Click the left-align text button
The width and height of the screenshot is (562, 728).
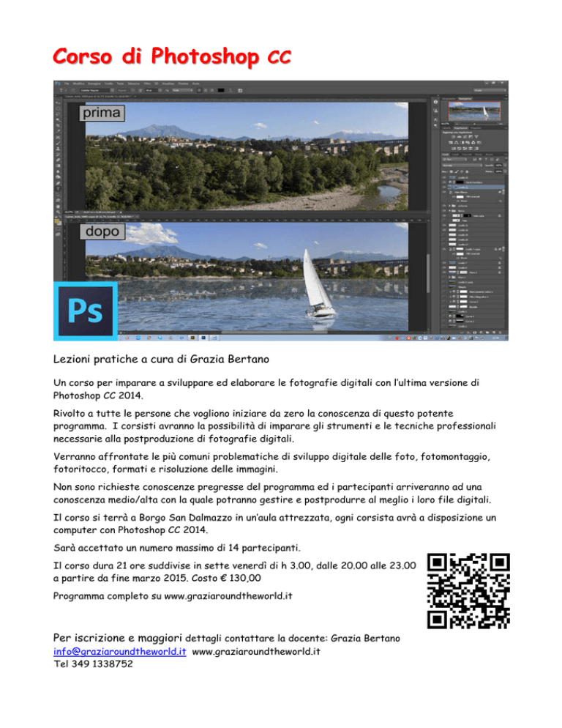pyautogui.click(x=200, y=91)
